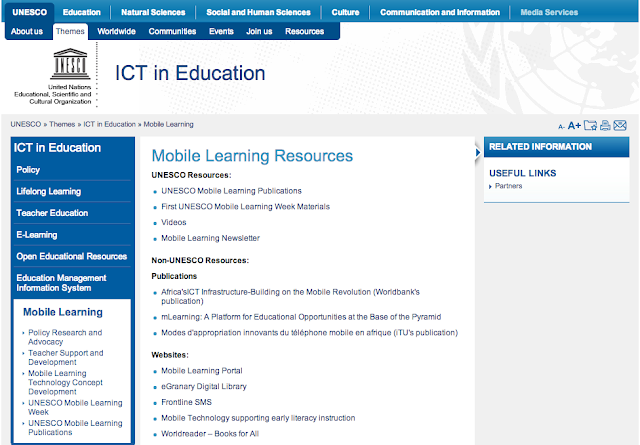640x445 pixels.
Task: Open Mobile Learning Technology Concept Development
Action: (65, 383)
